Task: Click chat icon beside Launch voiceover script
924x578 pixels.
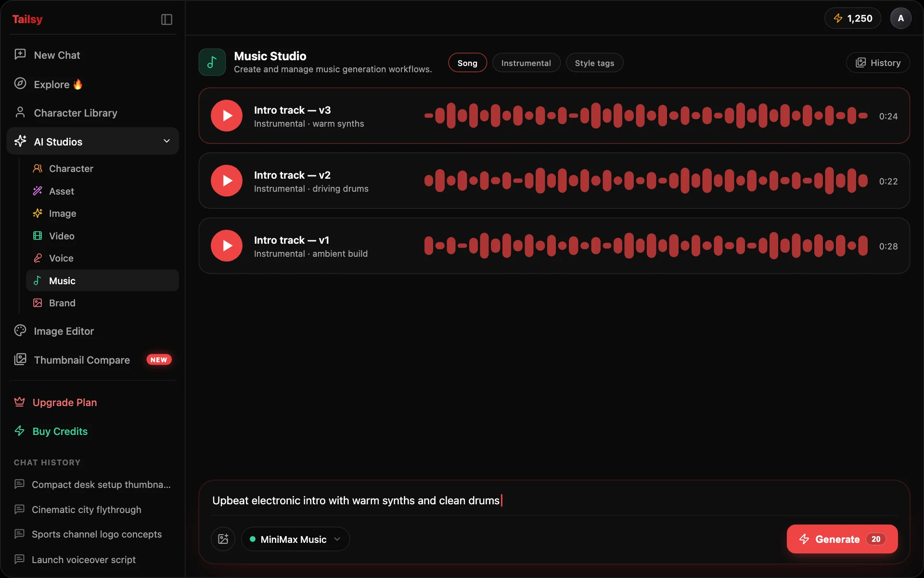Action: coord(20,559)
